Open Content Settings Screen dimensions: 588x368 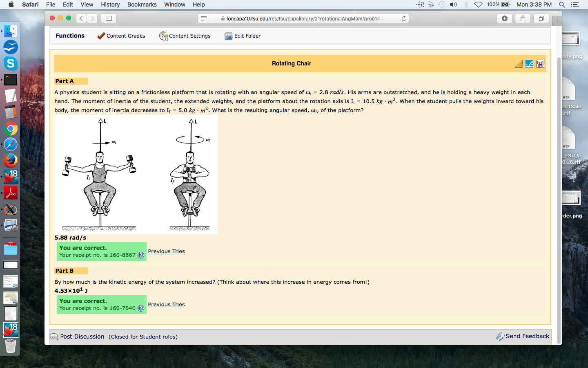185,36
